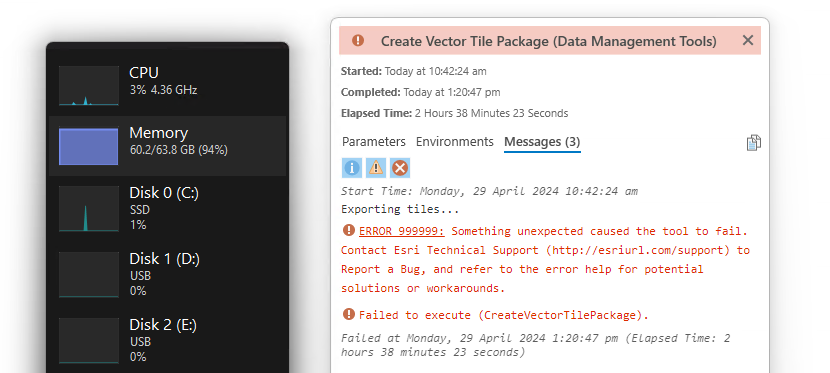Image resolution: width=830 pixels, height=373 pixels.
Task: Copy messages using the copy icon
Action: coord(754,143)
